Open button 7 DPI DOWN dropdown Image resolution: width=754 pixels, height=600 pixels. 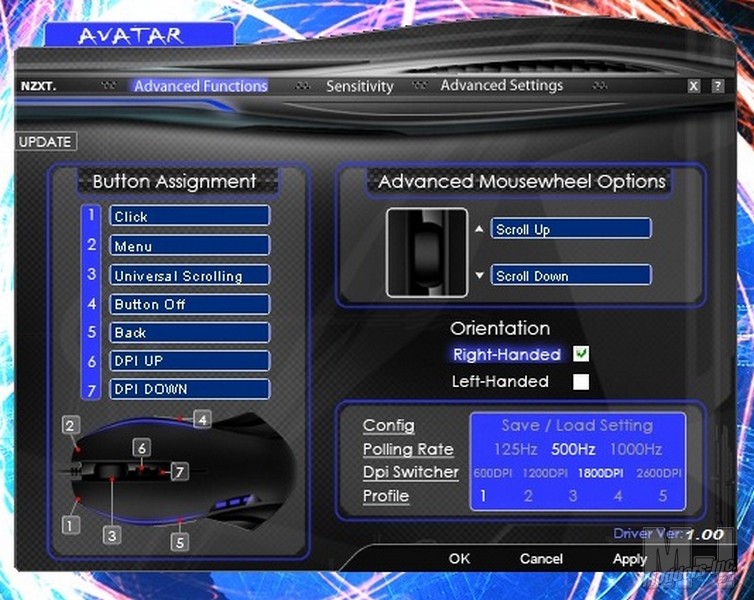coord(189,389)
